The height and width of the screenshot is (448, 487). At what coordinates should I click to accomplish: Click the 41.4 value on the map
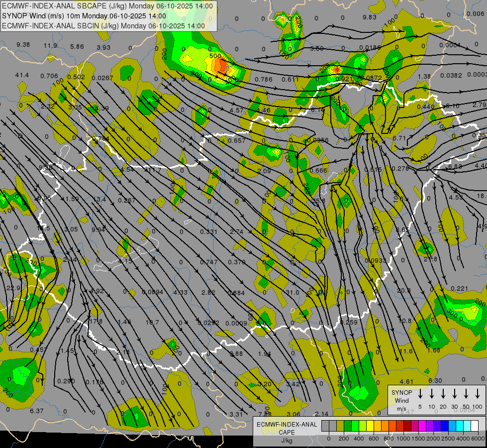point(22,75)
